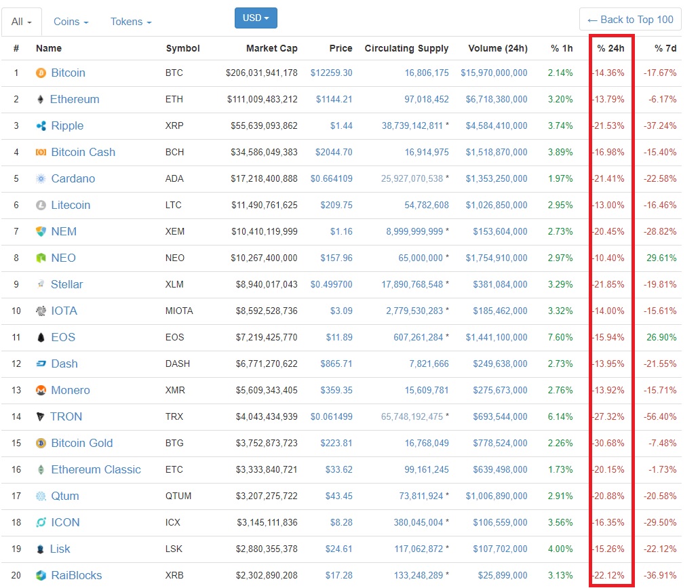This screenshot has width=700, height=588.
Task: Click the EOS black logo icon
Action: click(x=41, y=337)
